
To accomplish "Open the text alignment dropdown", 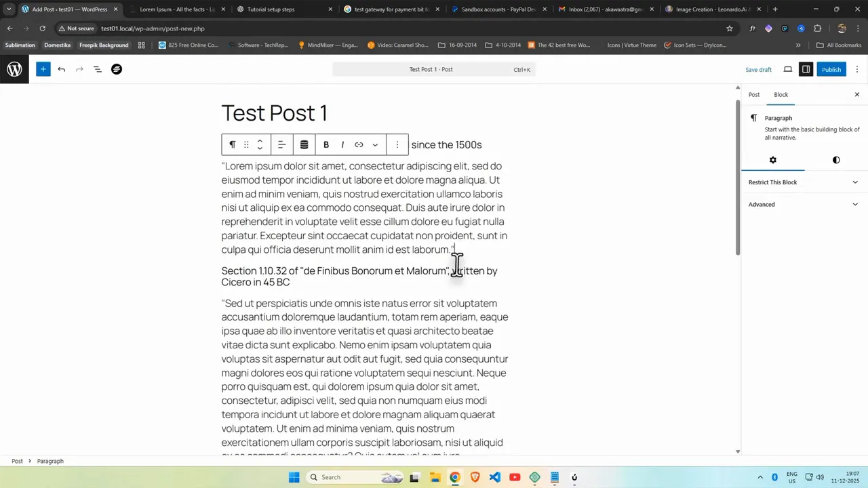I will point(281,144).
